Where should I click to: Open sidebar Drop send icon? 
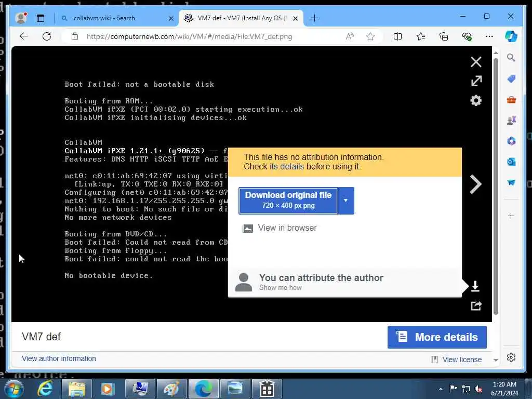tap(511, 183)
